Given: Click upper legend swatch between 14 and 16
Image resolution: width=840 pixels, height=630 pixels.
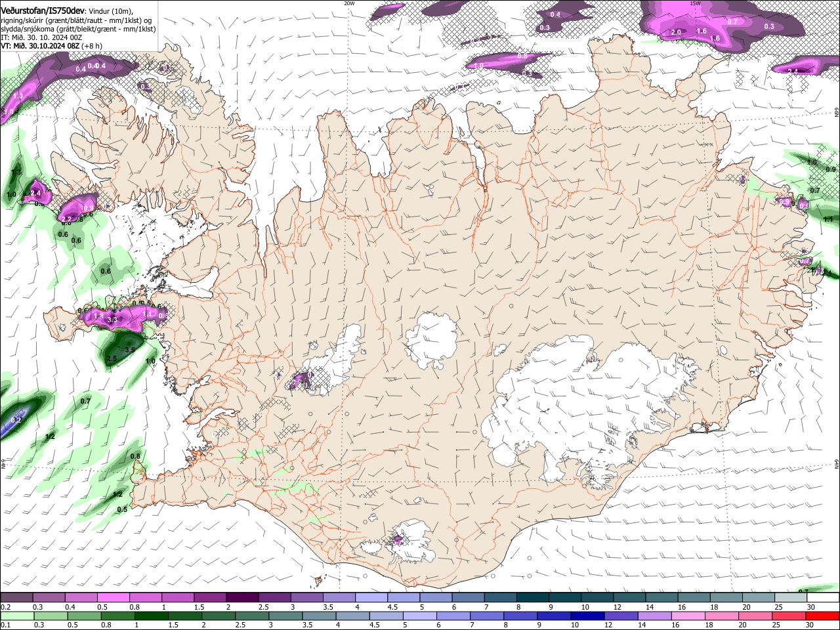Looking at the screenshot, I should [661, 598].
